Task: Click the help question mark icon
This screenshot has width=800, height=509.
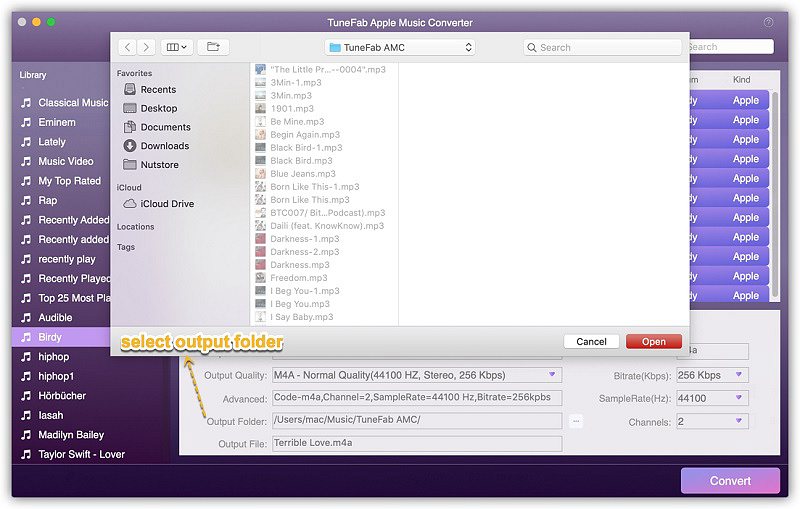Action: (768, 22)
